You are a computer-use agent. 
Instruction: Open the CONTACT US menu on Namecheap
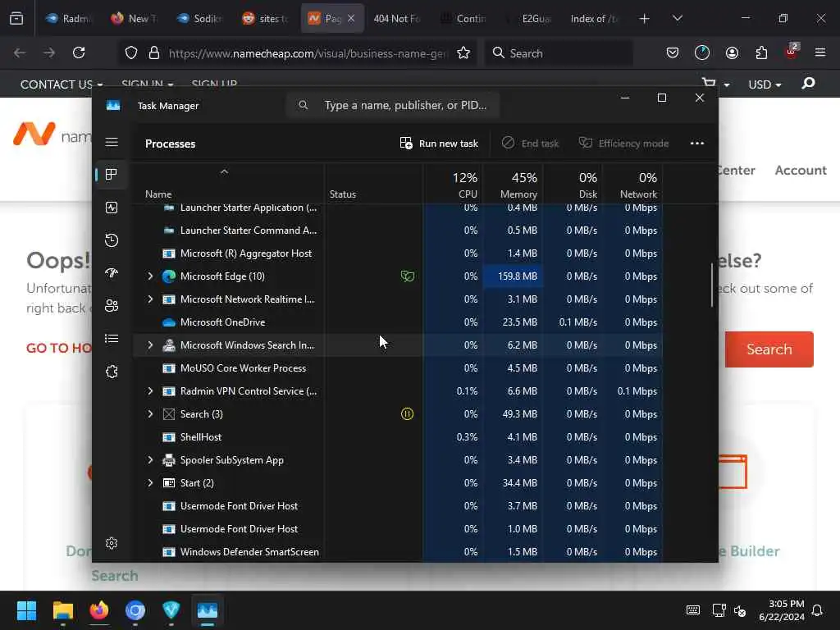pos(61,84)
